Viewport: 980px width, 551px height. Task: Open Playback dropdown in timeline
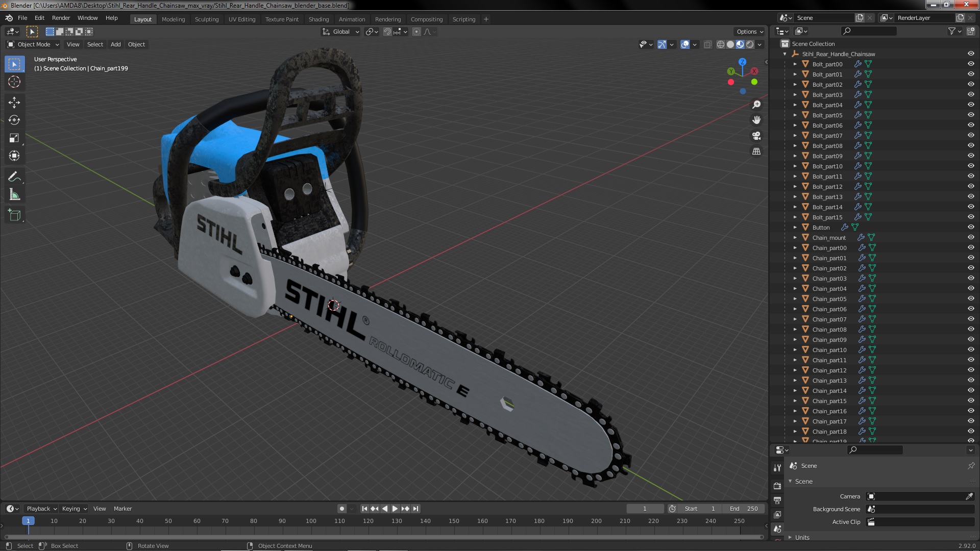(41, 509)
